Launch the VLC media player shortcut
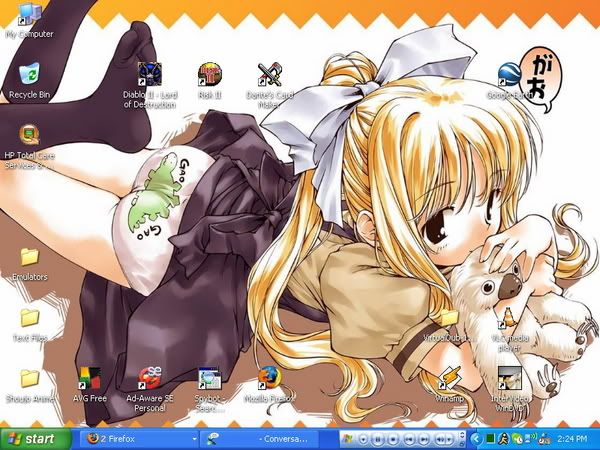 (x=509, y=330)
